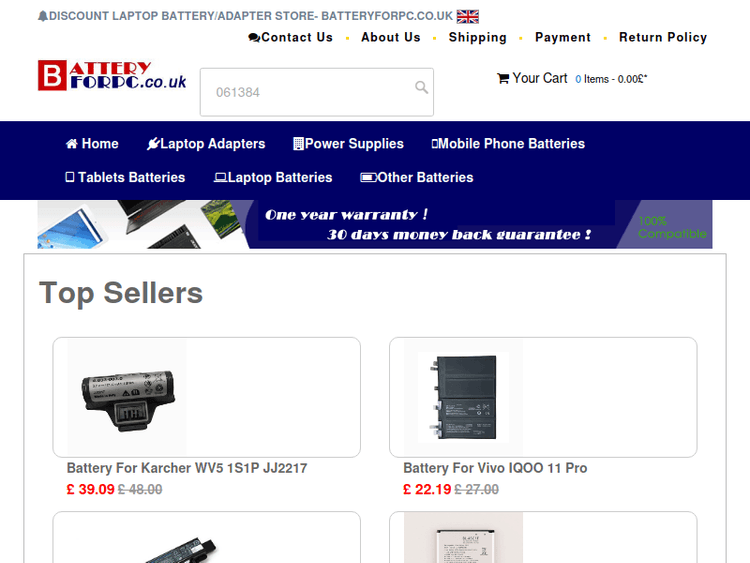Open the Return Policy link
Viewport: 750px width, 563px height.
[663, 37]
